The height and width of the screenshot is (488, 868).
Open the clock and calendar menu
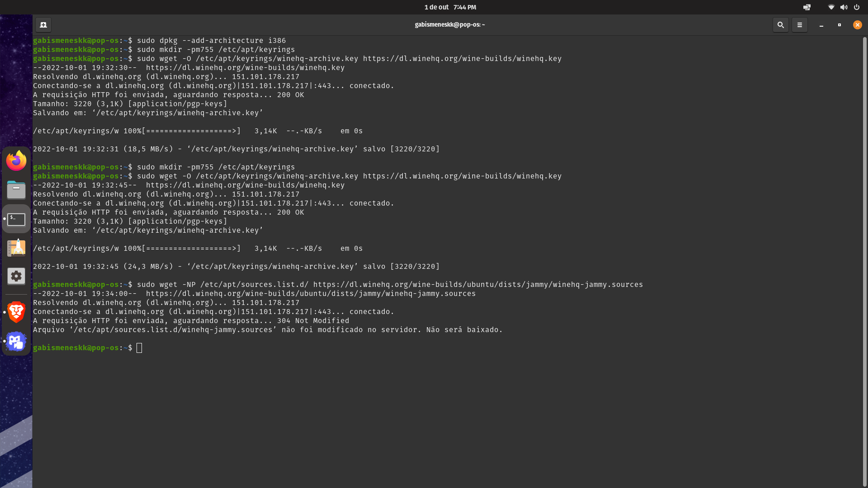pos(450,7)
